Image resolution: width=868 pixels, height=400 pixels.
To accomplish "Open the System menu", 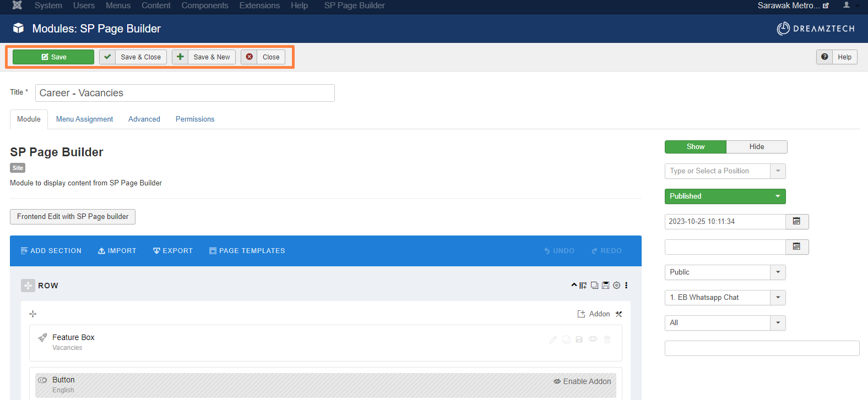I will [48, 6].
